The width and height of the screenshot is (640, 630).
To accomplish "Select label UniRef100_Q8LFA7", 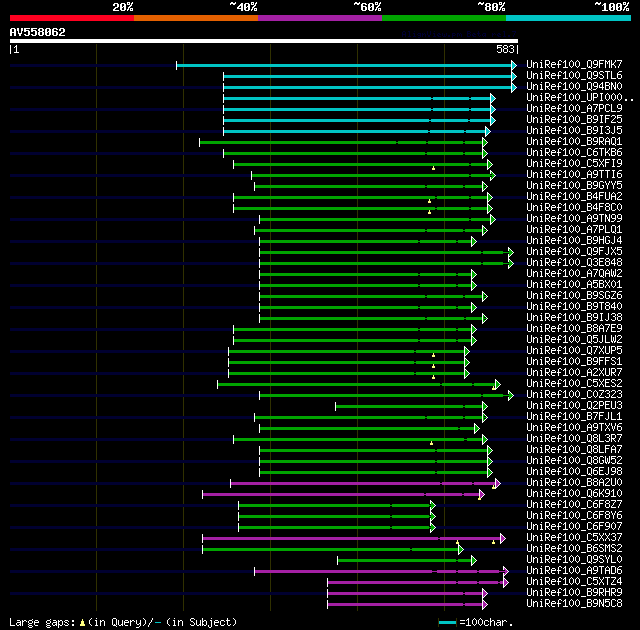I will pyautogui.click(x=574, y=450).
